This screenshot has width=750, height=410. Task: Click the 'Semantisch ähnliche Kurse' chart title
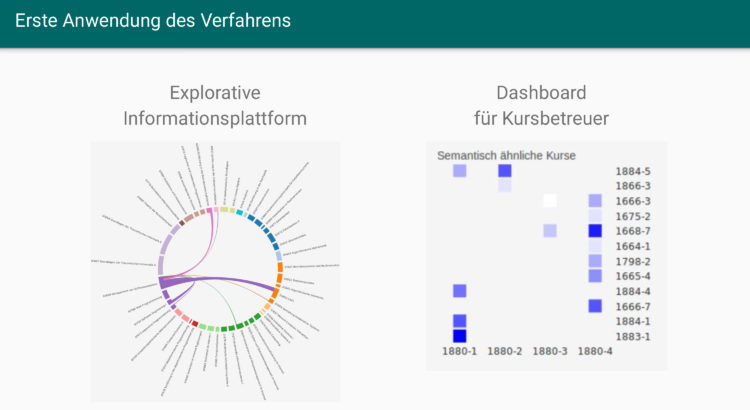(506, 155)
